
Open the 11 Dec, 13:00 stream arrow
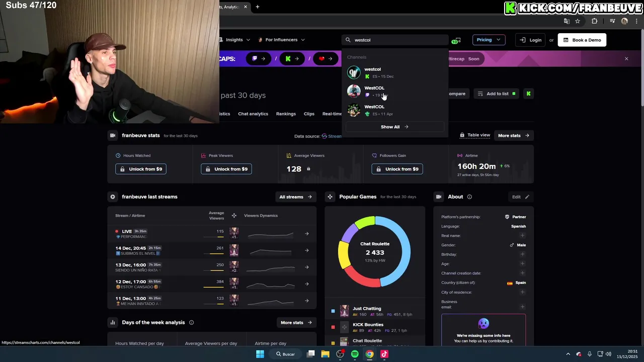tap(307, 301)
